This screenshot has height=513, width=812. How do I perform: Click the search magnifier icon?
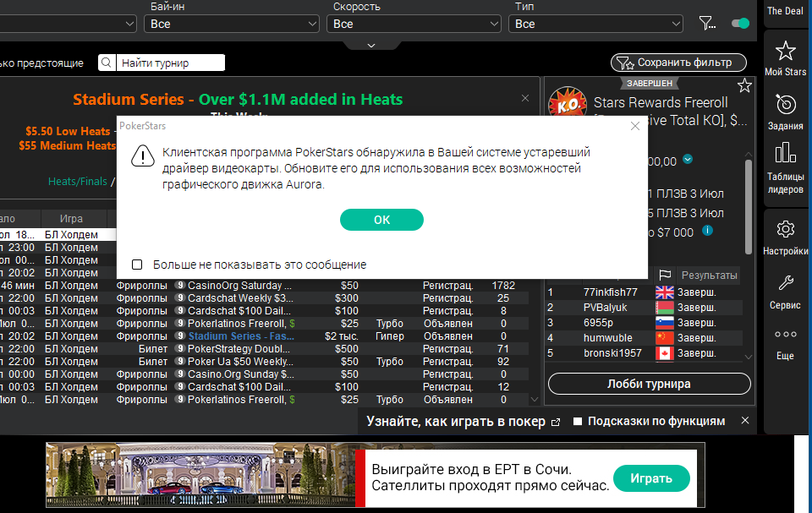[107, 63]
